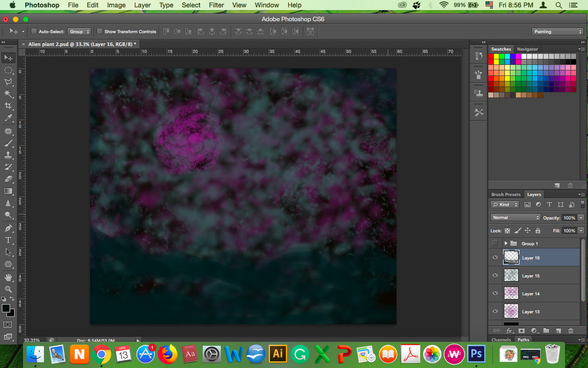
Task: Open the Filter menu
Action: (x=216, y=5)
